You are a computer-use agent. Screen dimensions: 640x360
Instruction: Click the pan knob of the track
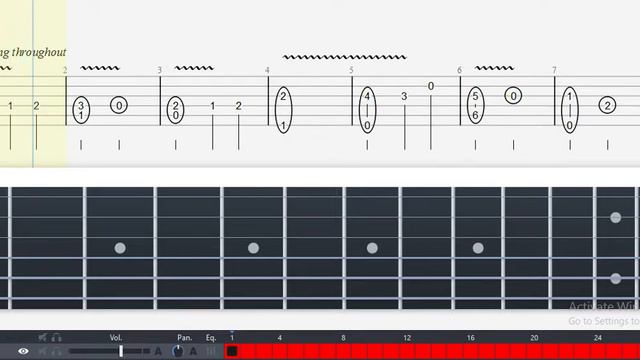pos(178,351)
